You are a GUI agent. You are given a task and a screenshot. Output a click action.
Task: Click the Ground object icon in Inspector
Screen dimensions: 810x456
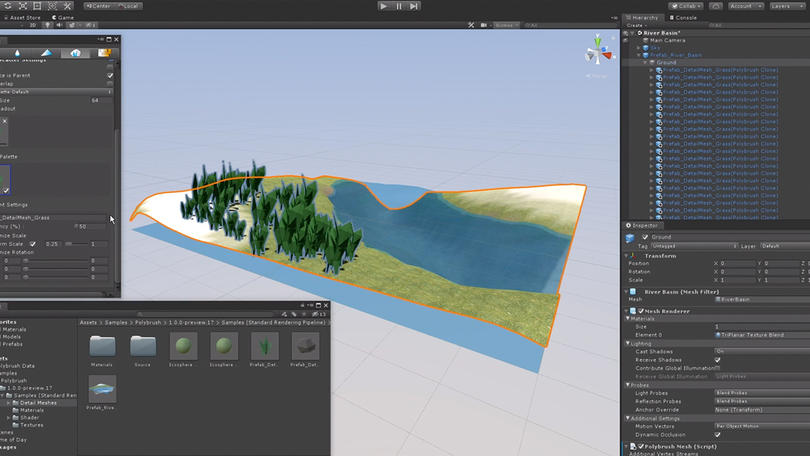[x=630, y=238]
